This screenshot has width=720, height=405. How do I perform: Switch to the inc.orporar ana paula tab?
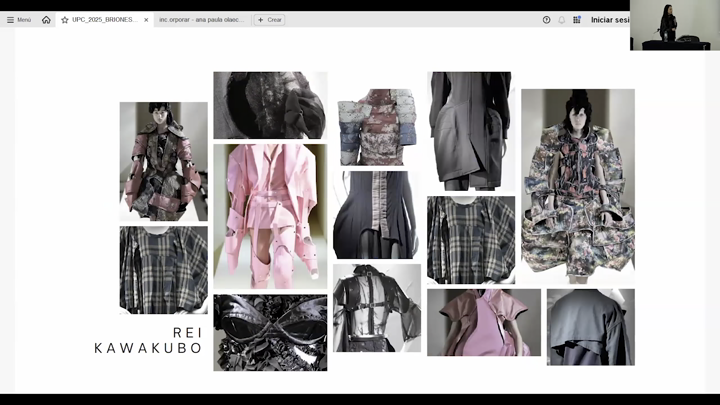[x=198, y=20]
